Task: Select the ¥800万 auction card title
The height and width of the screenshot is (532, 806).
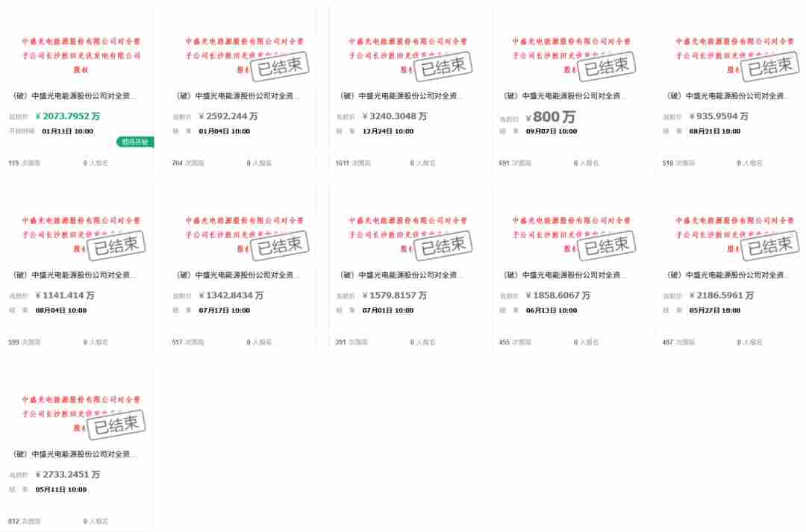Action: click(564, 96)
